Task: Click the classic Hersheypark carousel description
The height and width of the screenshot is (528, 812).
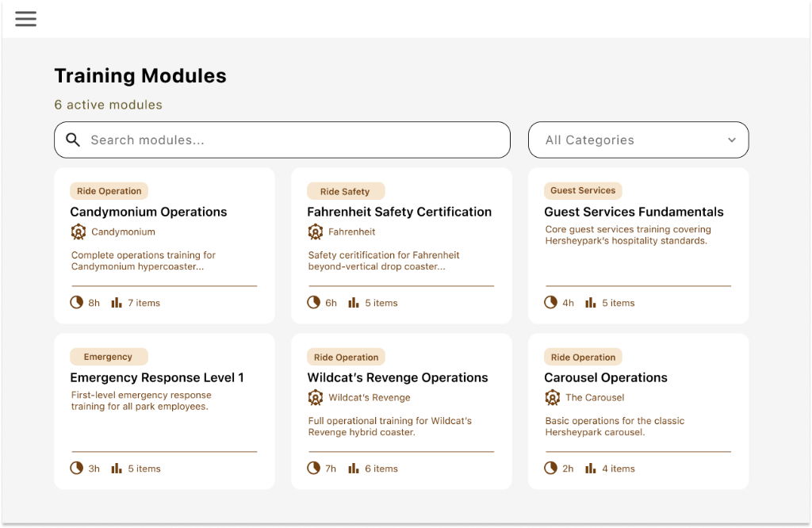Action: point(615,427)
